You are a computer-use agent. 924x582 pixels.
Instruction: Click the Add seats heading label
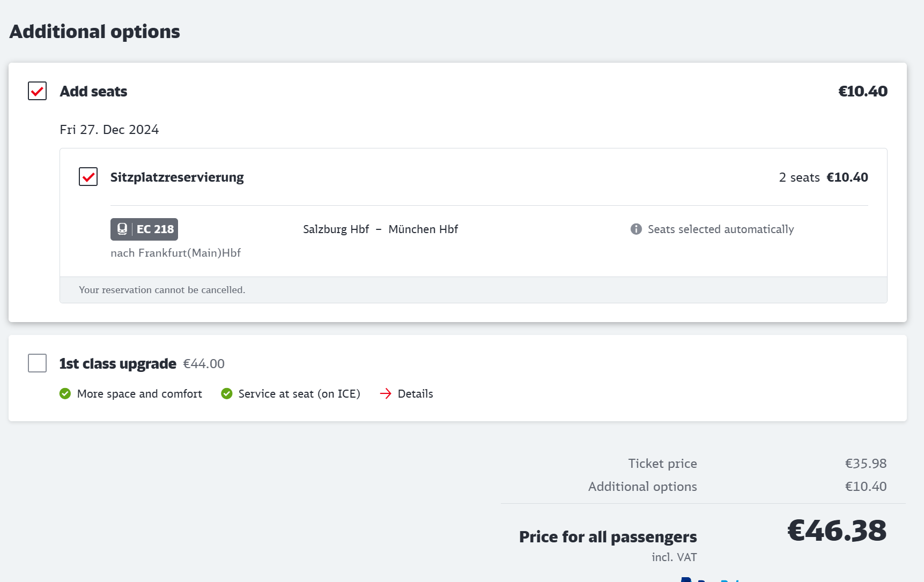(x=93, y=91)
